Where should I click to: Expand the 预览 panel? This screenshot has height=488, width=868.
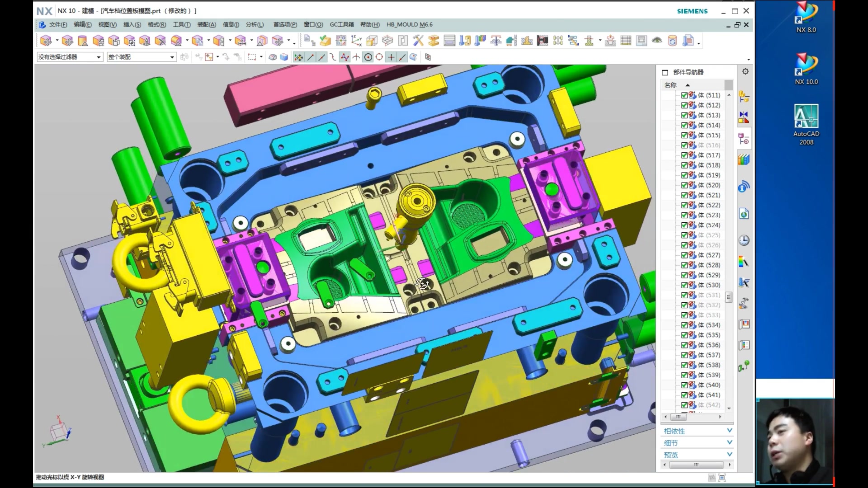click(697, 455)
